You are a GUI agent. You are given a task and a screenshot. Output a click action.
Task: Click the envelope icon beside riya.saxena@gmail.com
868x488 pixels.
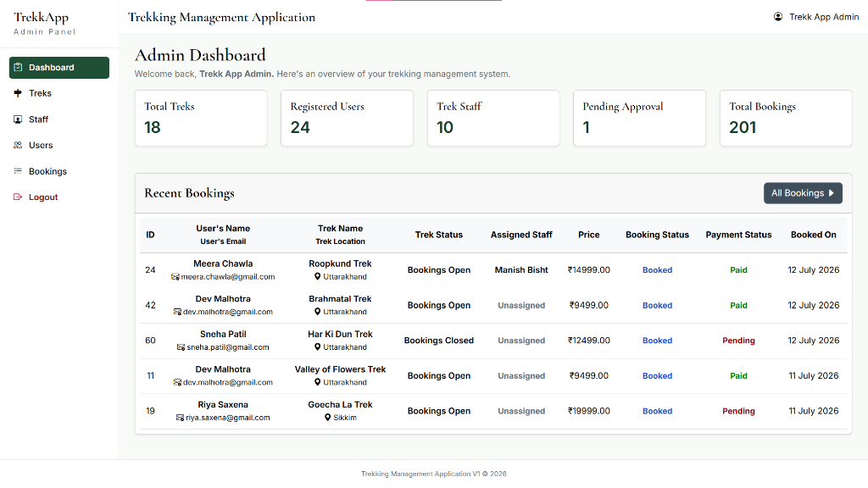[x=180, y=418]
